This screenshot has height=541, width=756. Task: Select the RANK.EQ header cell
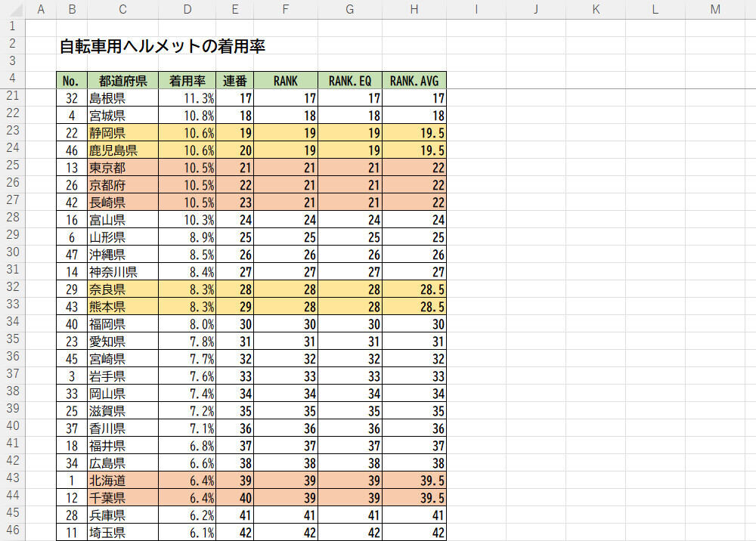(x=349, y=81)
